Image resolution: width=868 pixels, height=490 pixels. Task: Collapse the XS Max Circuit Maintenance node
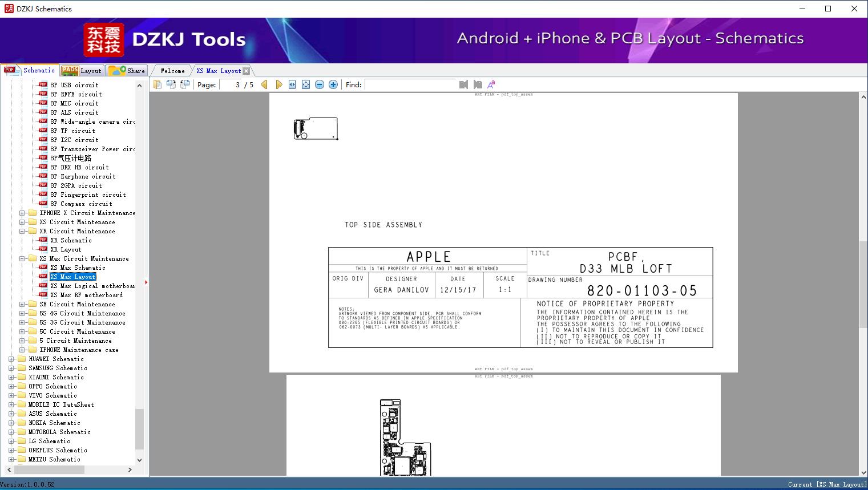click(22, 258)
